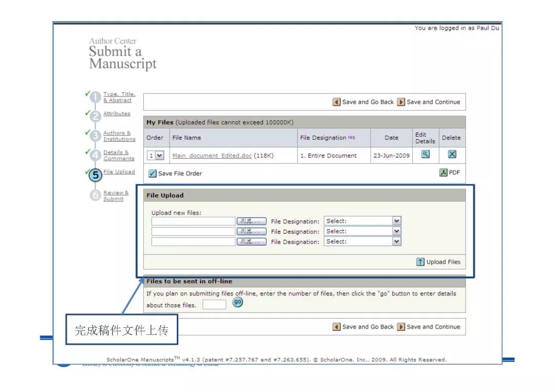Click the go button for off-line files
Viewport: 555px width, 392px height.
point(237,302)
